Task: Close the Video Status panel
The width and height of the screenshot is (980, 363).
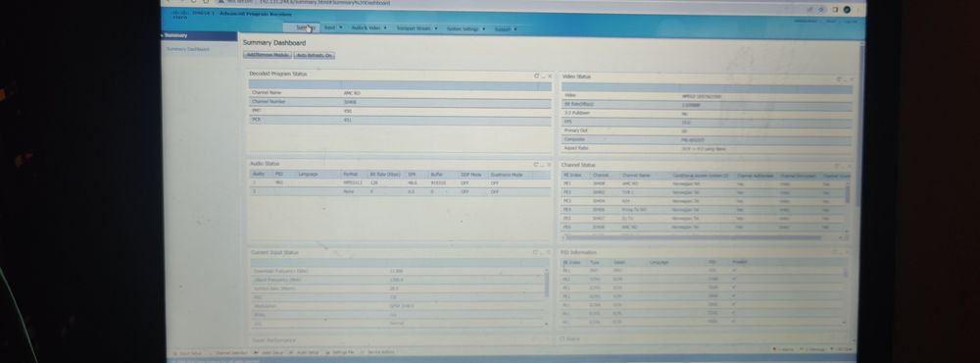Action: pyautogui.click(x=852, y=79)
